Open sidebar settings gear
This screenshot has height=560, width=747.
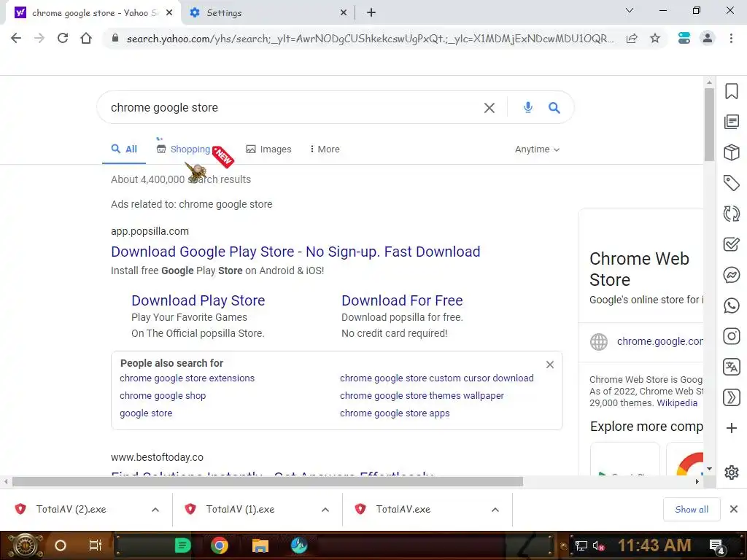(731, 472)
